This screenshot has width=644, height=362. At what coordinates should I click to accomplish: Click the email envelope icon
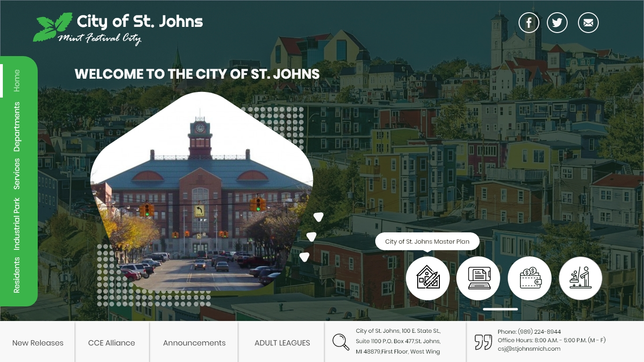click(588, 23)
